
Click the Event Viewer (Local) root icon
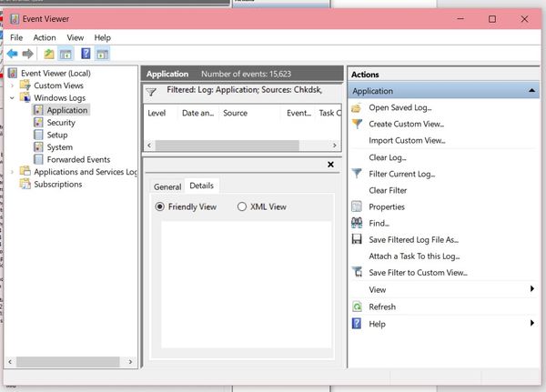(13, 73)
